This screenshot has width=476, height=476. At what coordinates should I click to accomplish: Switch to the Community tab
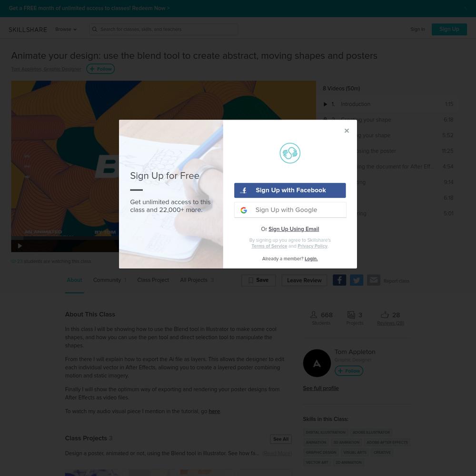109,280
